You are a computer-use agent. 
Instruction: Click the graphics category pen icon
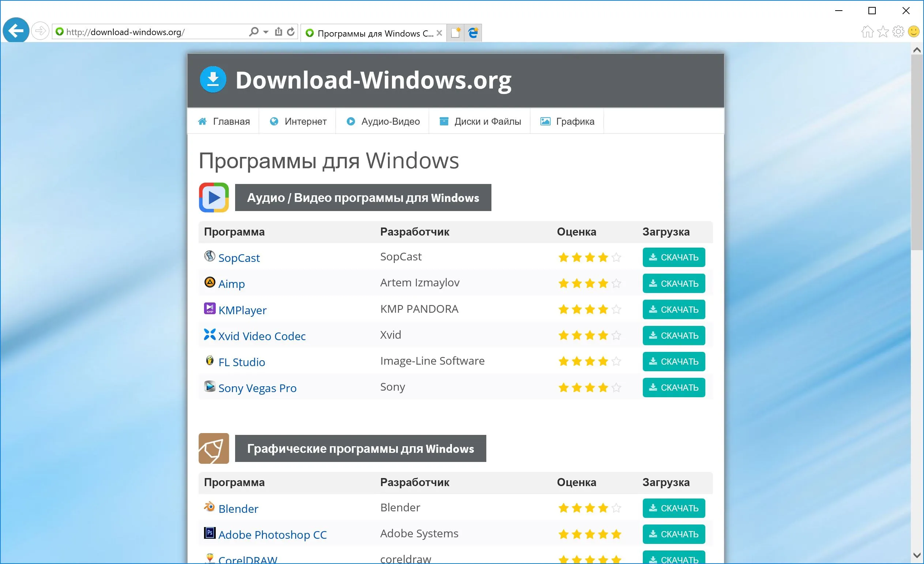[x=214, y=448]
